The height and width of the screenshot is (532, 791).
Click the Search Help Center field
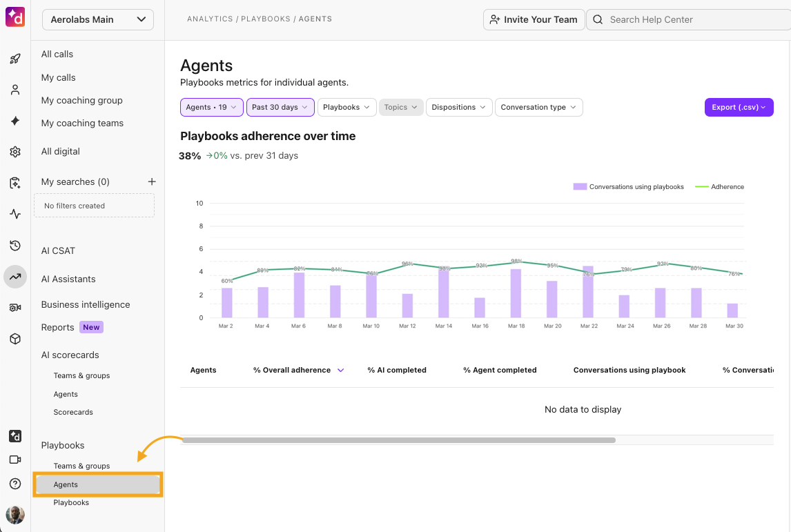pos(689,20)
